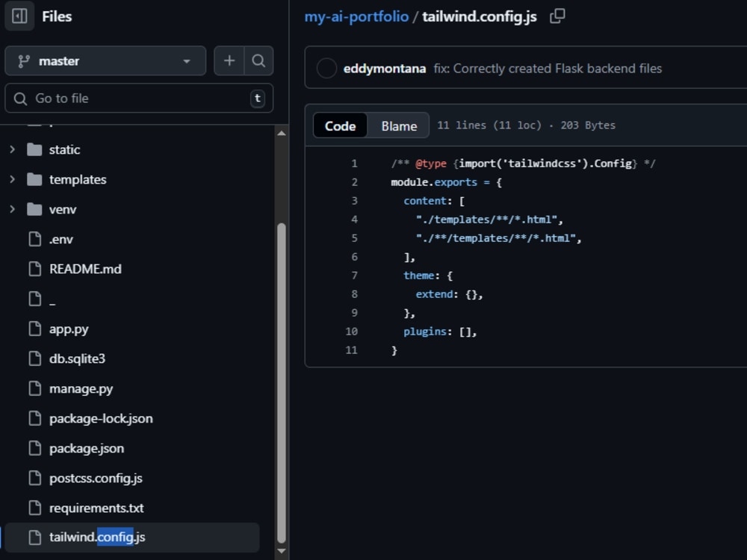The image size is (747, 560).
Task: Click eddymontana's avatar circle
Action: pyautogui.click(x=327, y=68)
